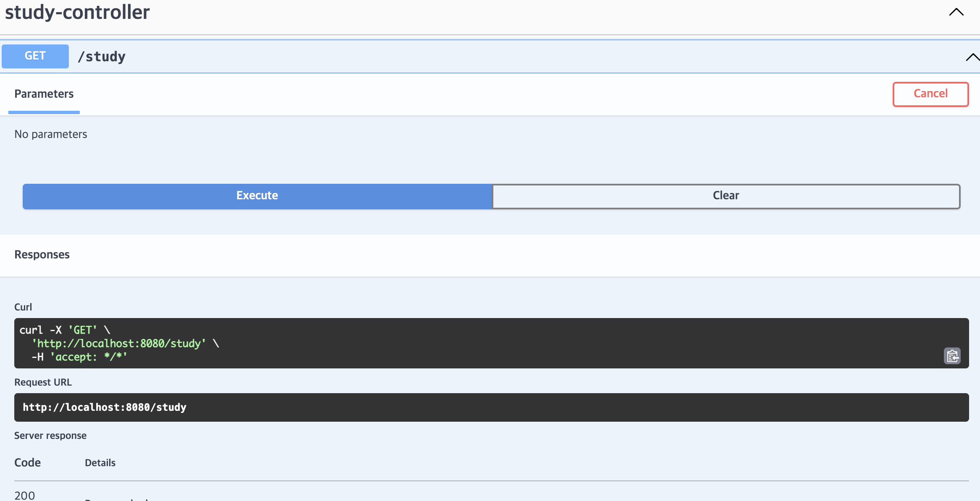The height and width of the screenshot is (501, 980).
Task: Click the 200 response code
Action: (x=25, y=495)
